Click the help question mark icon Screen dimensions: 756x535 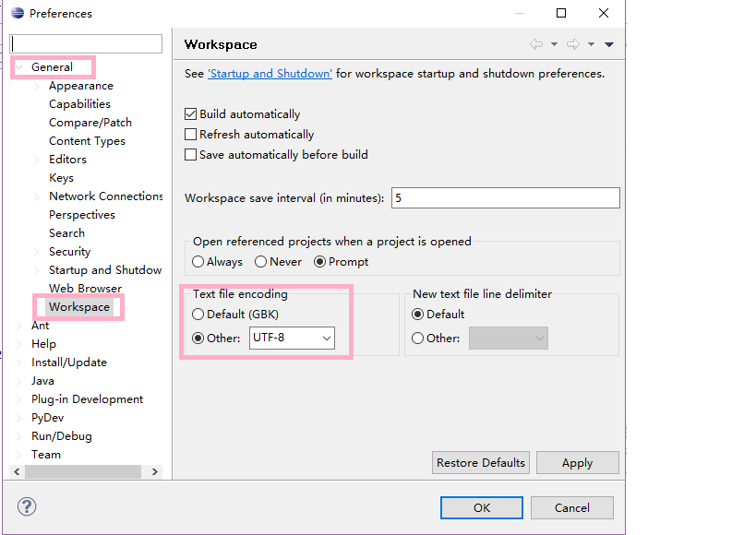pos(28,506)
